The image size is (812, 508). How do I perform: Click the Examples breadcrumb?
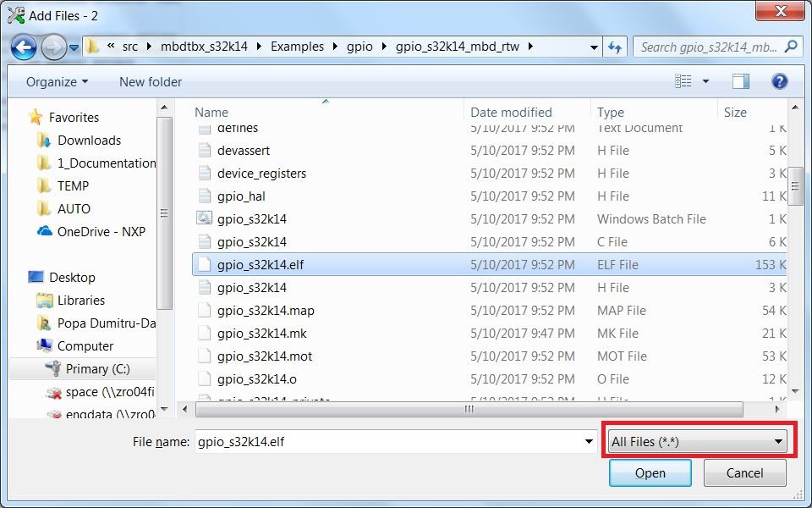click(x=297, y=47)
